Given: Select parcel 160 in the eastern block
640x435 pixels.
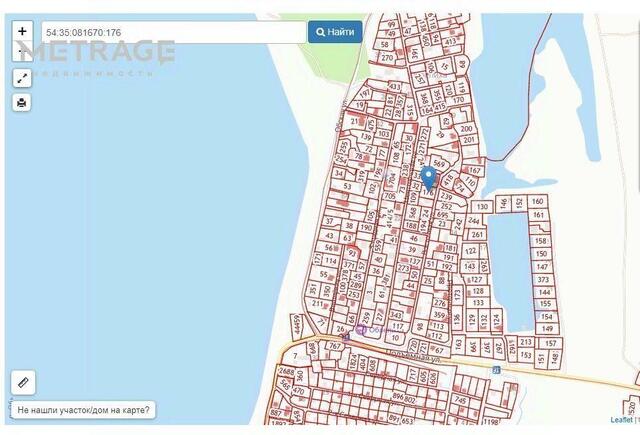Looking at the screenshot, I should click(x=538, y=201).
